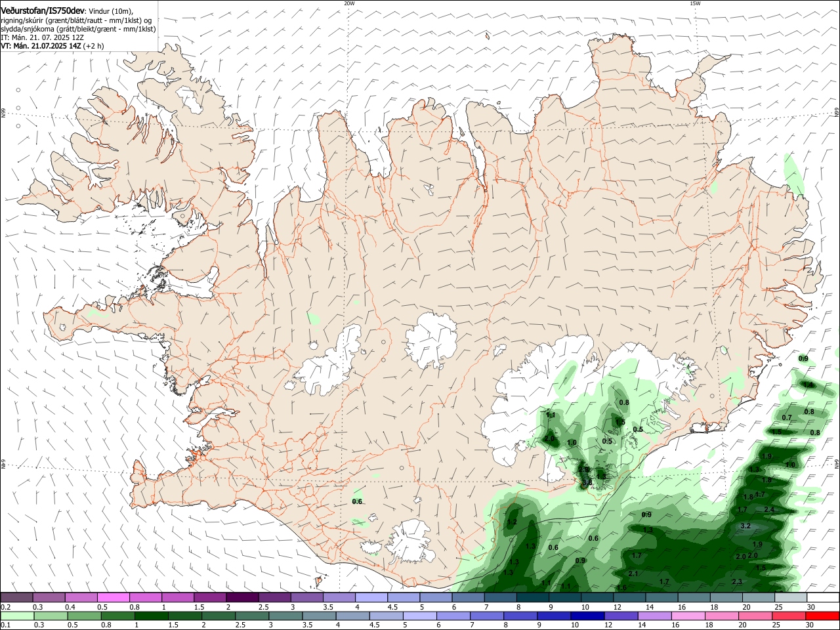The height and width of the screenshot is (630, 840).
Task: Select the red 25 swatch in bottom row
Action: [x=788, y=616]
